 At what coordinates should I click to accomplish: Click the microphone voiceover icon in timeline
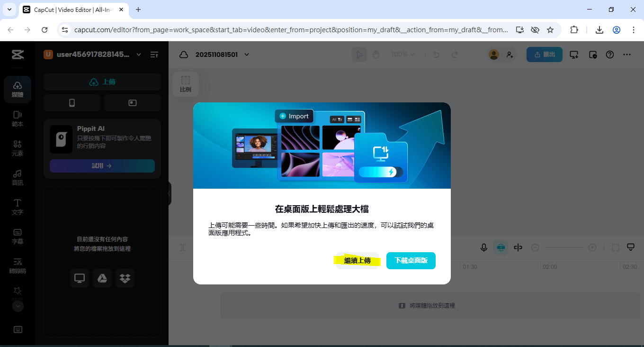coord(484,247)
